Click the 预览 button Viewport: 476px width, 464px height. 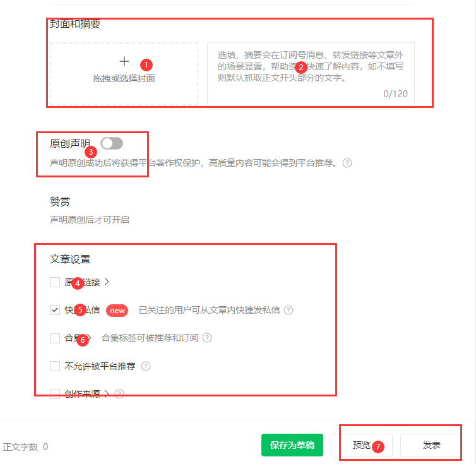click(362, 445)
